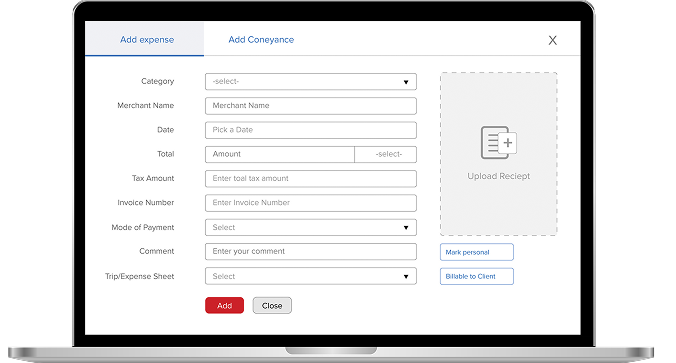The image size is (676, 363).
Task: Click the Upload Reciept label text
Action: pyautogui.click(x=499, y=176)
